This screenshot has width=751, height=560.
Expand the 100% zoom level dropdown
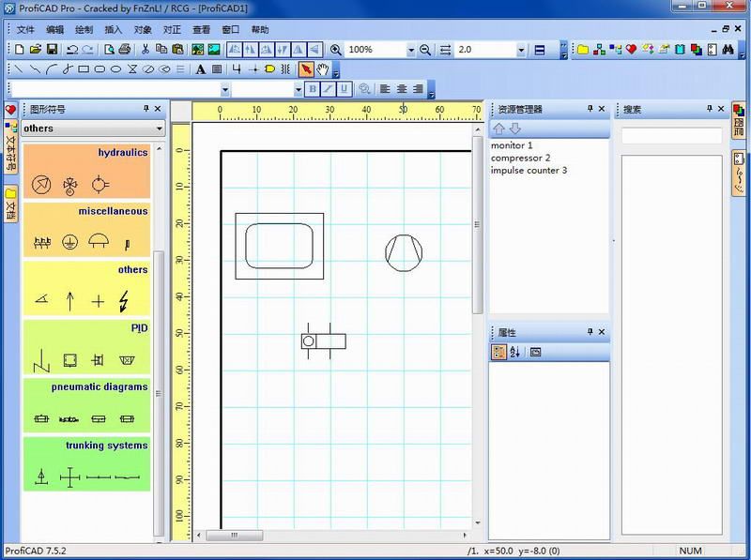click(x=410, y=49)
